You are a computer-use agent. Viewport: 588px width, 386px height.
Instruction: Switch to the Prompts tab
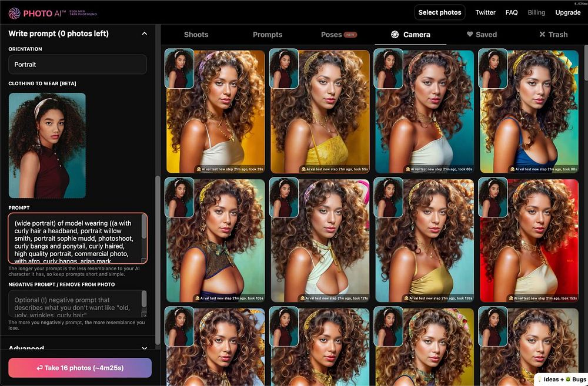pos(268,35)
